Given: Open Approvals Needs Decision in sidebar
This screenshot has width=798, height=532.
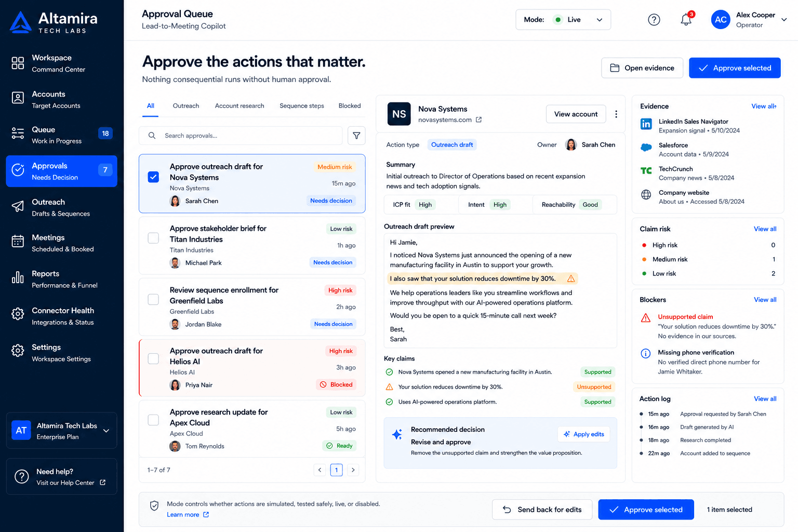Looking at the screenshot, I should [62, 171].
